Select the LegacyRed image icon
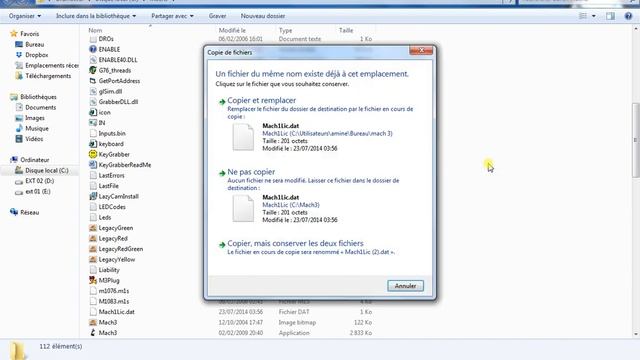This screenshot has width=640, height=360. (x=93, y=238)
